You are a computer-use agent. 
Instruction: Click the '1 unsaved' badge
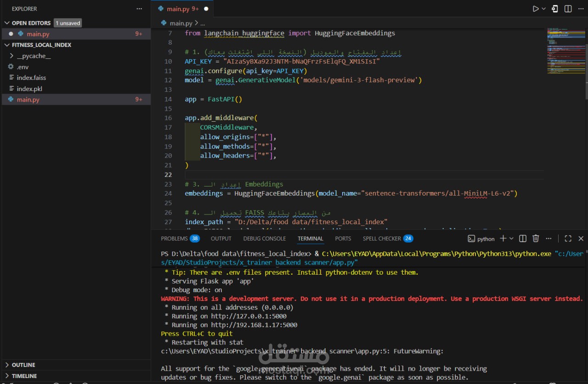pos(68,23)
